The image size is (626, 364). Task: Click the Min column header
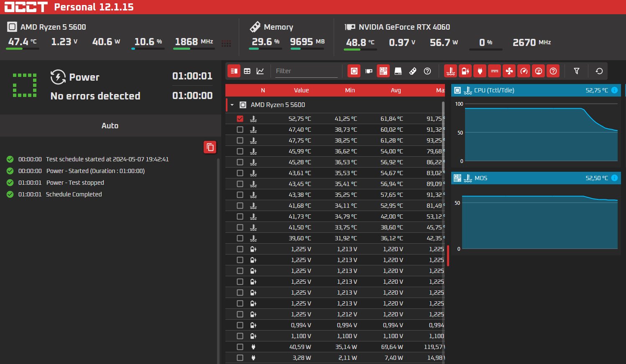pos(350,90)
